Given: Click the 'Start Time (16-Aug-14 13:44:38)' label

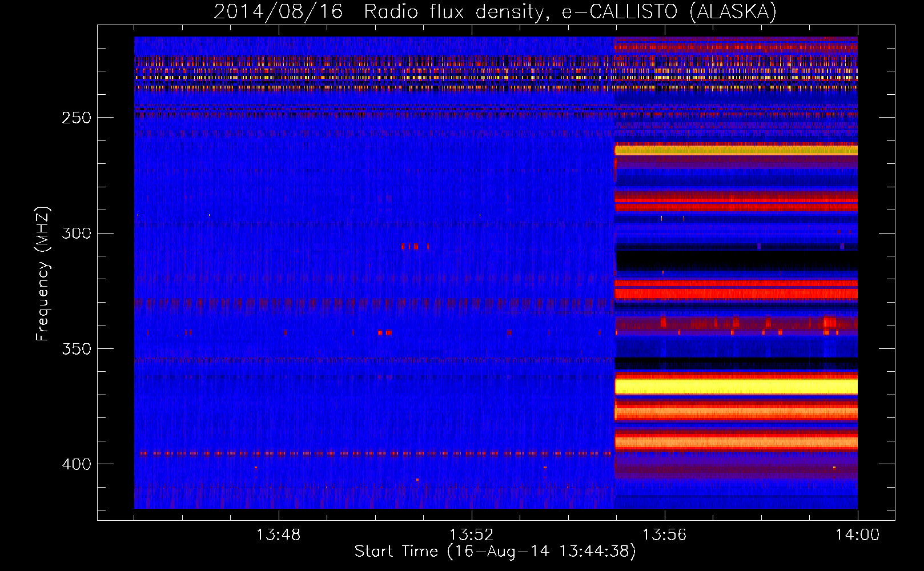Looking at the screenshot, I should 495,552.
